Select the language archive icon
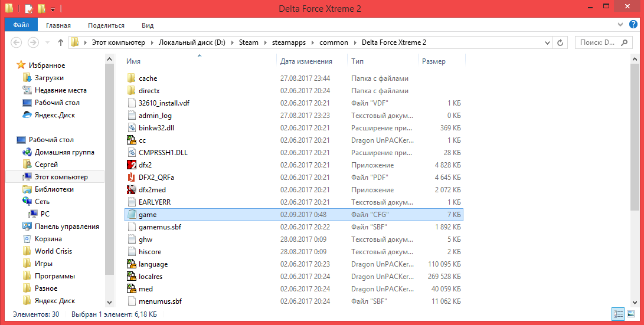This screenshot has height=325, width=644. [x=132, y=264]
